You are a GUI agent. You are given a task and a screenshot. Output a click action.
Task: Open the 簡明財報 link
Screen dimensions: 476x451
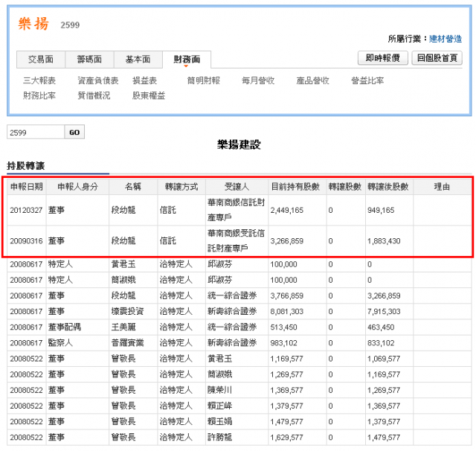coord(203,80)
